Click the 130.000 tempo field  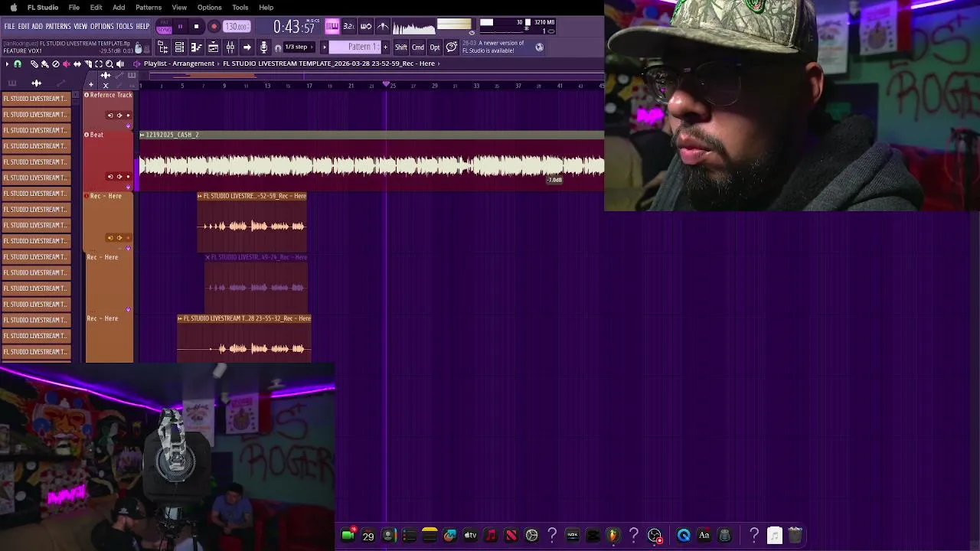coord(237,27)
